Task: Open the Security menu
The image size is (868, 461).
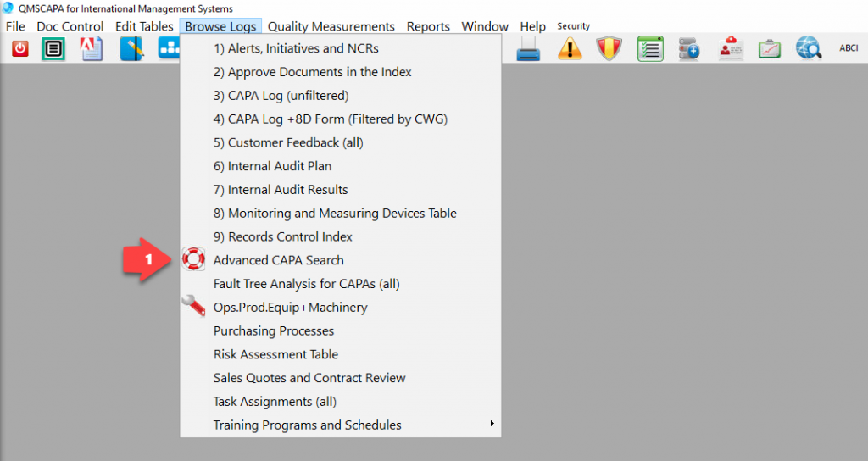Action: click(574, 26)
